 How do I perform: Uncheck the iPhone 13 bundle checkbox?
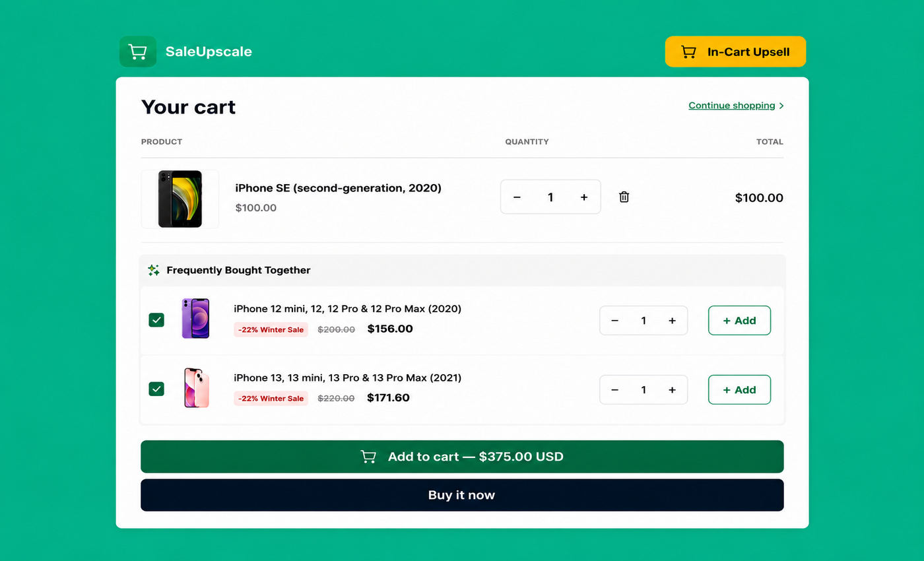(x=156, y=389)
